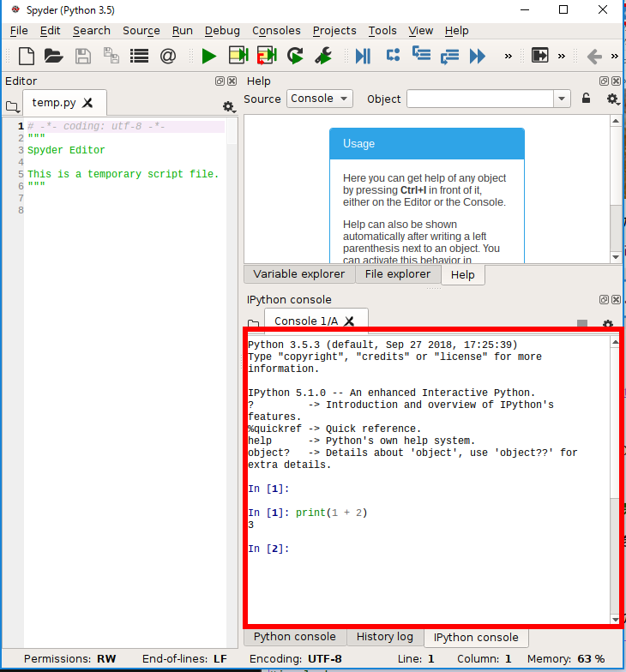Step into function debug icon
Screen dimensions: 626x672
(x=422, y=54)
